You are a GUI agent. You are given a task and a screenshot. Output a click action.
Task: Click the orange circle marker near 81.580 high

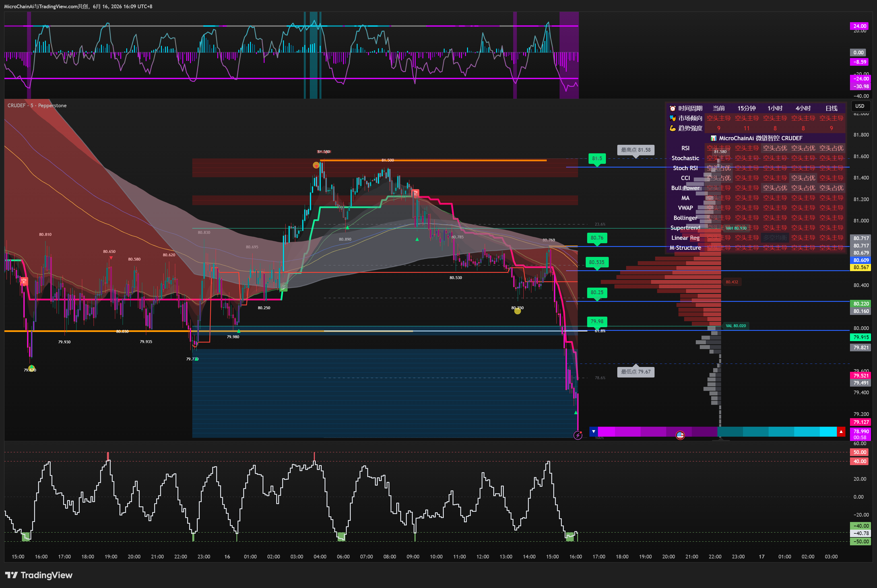(x=316, y=165)
